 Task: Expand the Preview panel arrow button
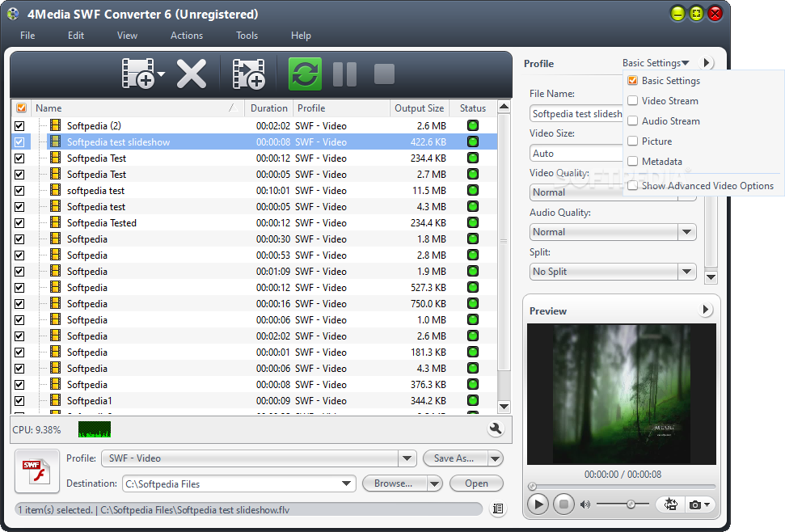(x=706, y=310)
